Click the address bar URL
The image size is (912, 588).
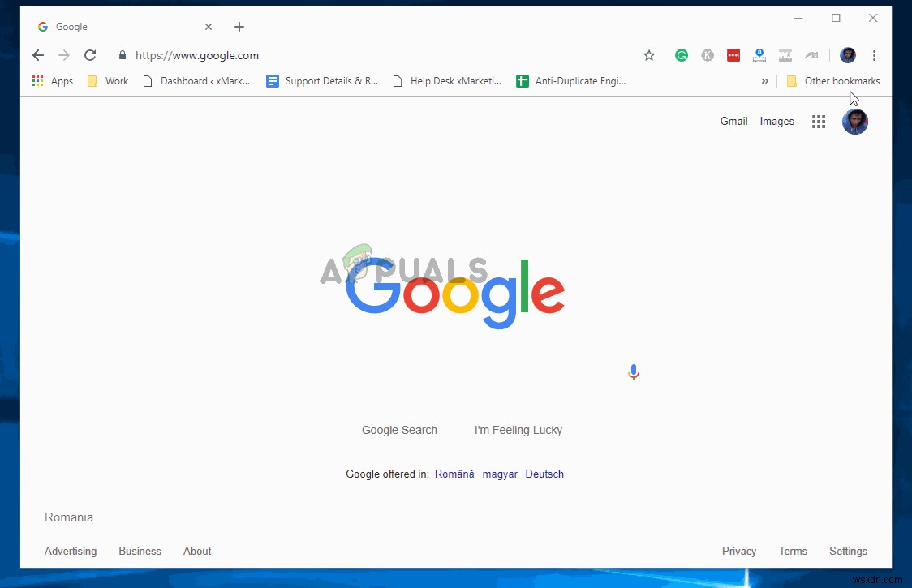pos(197,55)
